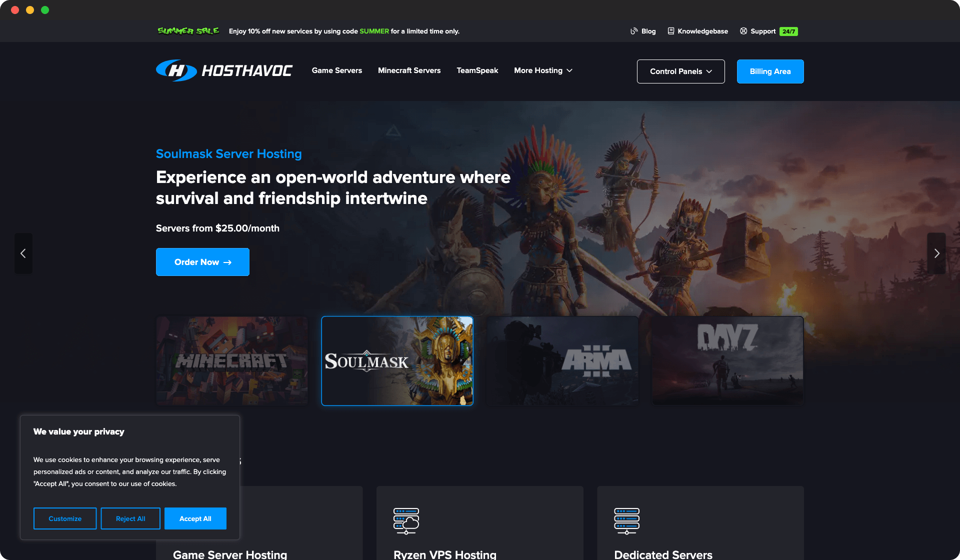This screenshot has height=560, width=960.
Task: Click the Dedicated Servers rack icon
Action: (626, 521)
